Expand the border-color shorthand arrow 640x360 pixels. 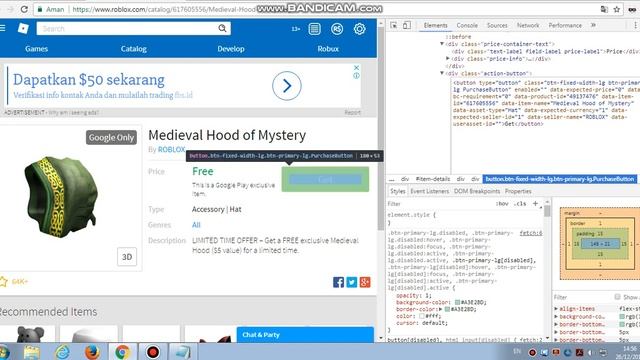click(x=441, y=309)
